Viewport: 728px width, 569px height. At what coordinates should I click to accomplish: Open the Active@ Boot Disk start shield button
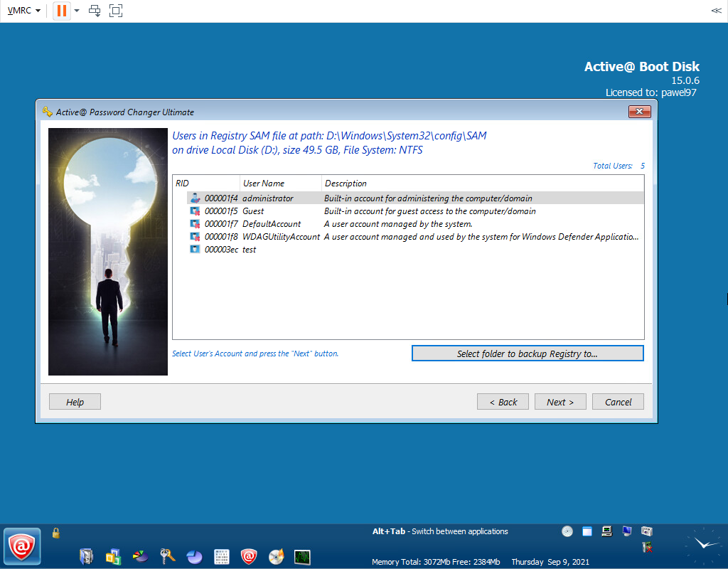coord(22,546)
